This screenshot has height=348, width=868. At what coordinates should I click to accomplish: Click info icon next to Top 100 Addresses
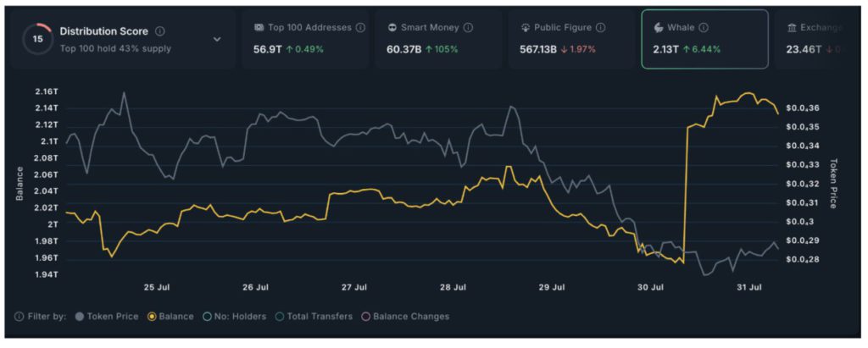click(360, 28)
